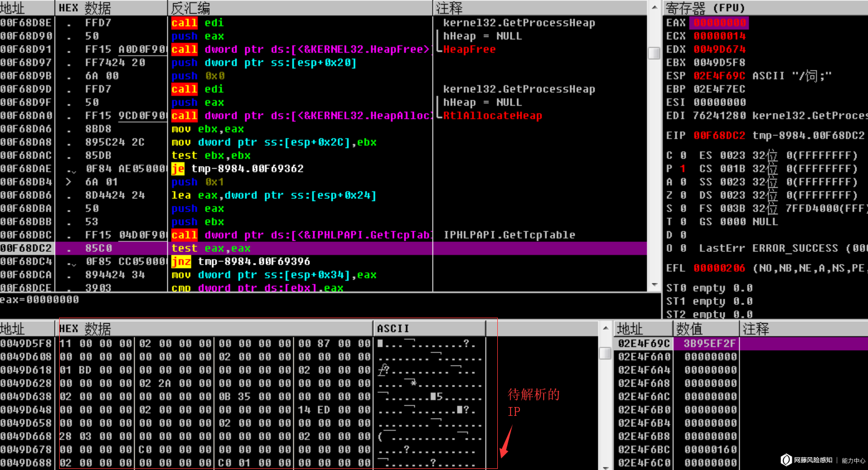Select mov ebx,eax at address 00F68DA6
This screenshot has width=868, height=470.
[323, 129]
